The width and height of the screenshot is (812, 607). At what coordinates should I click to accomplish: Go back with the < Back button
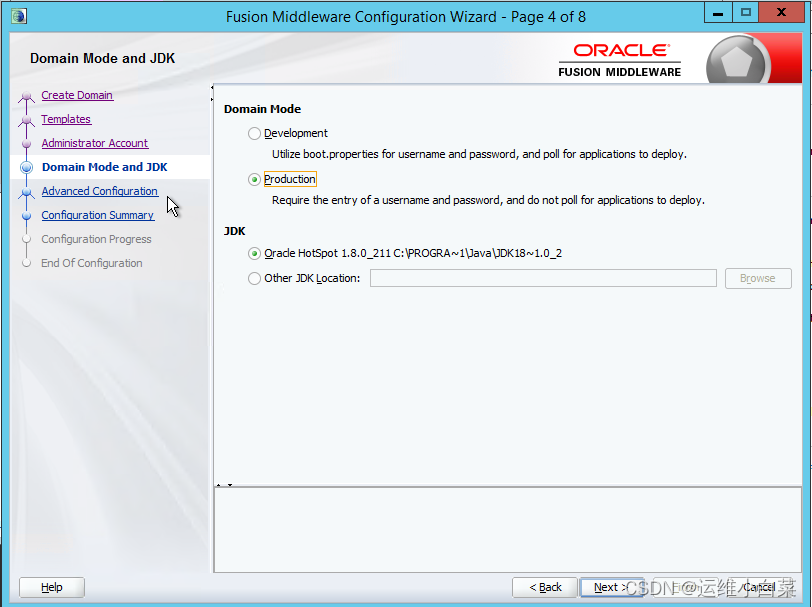coord(545,587)
